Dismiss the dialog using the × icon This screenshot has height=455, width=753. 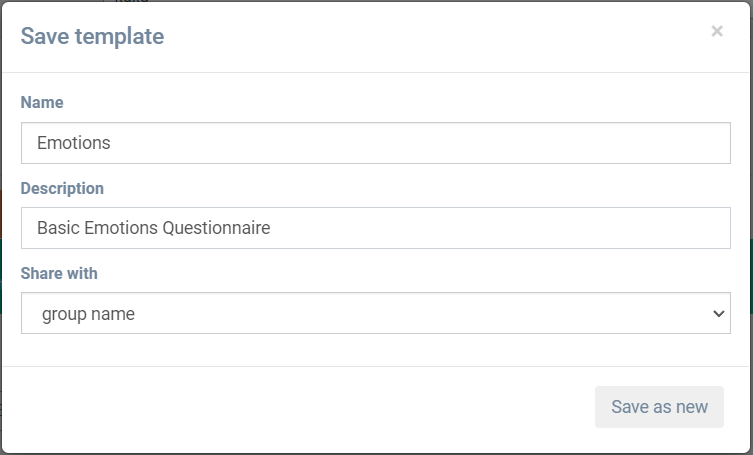(x=717, y=32)
